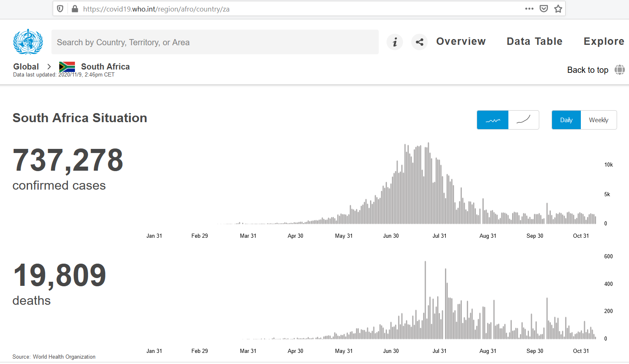Open the browser page actions ellipsis
The height and width of the screenshot is (364, 629).
pyautogui.click(x=529, y=9)
